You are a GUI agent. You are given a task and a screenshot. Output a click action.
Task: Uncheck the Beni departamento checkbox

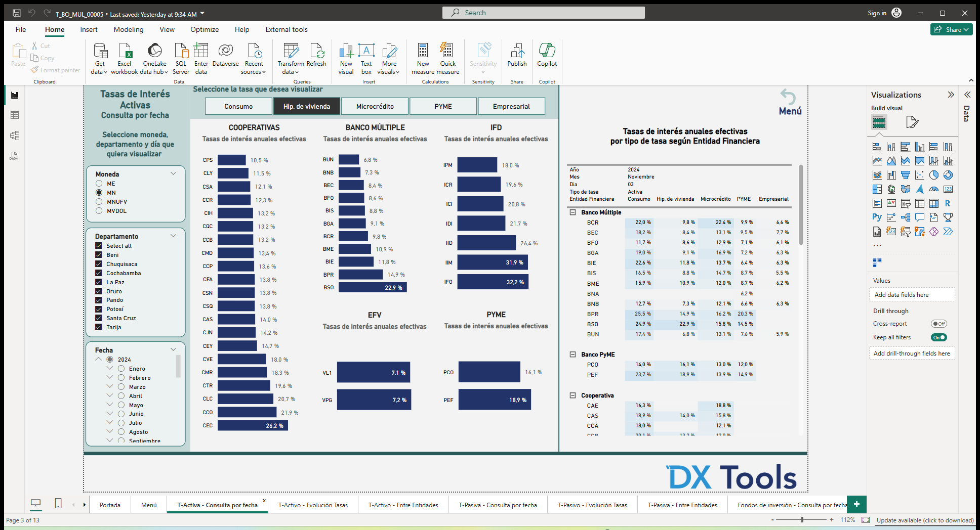(99, 255)
